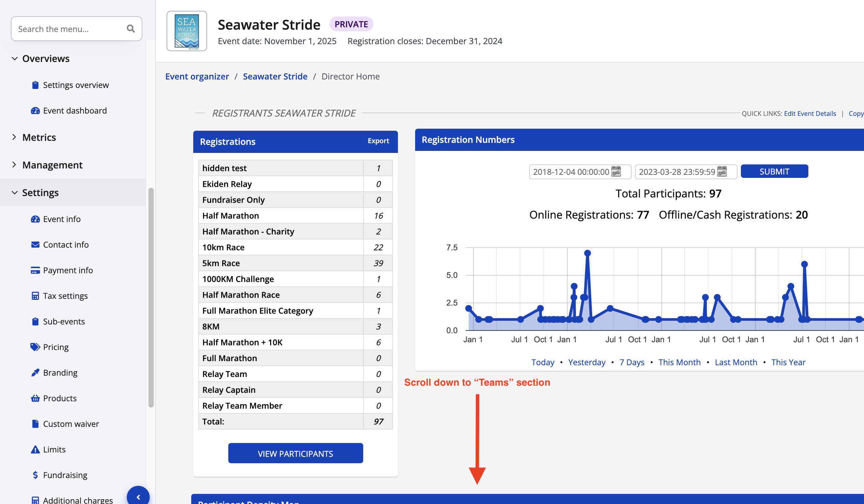Image resolution: width=864 pixels, height=504 pixels.
Task: Collapse the sidebar with the round arrow button
Action: click(138, 497)
